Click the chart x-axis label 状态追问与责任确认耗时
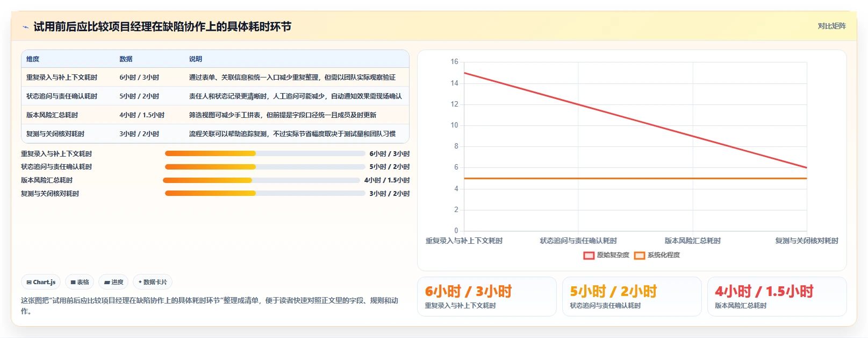Image resolution: width=868 pixels, height=338 pixels. (578, 241)
